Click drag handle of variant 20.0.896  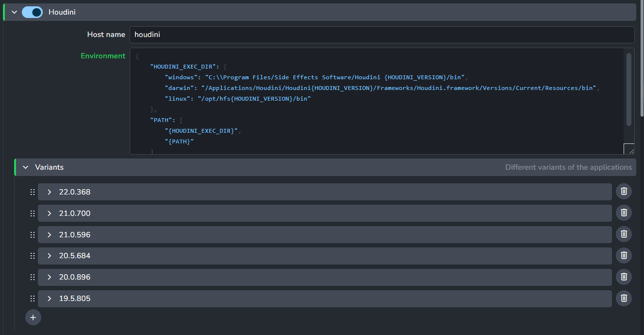pyautogui.click(x=33, y=277)
